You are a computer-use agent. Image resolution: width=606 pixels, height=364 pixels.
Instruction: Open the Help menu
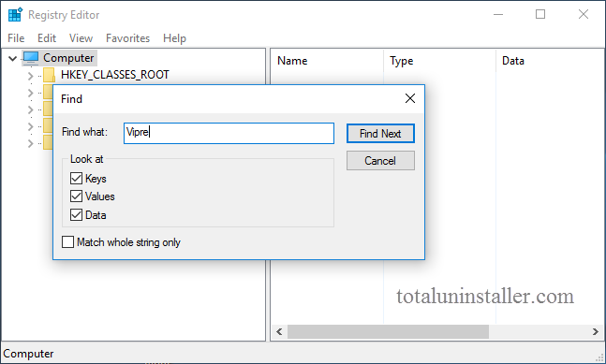(174, 38)
